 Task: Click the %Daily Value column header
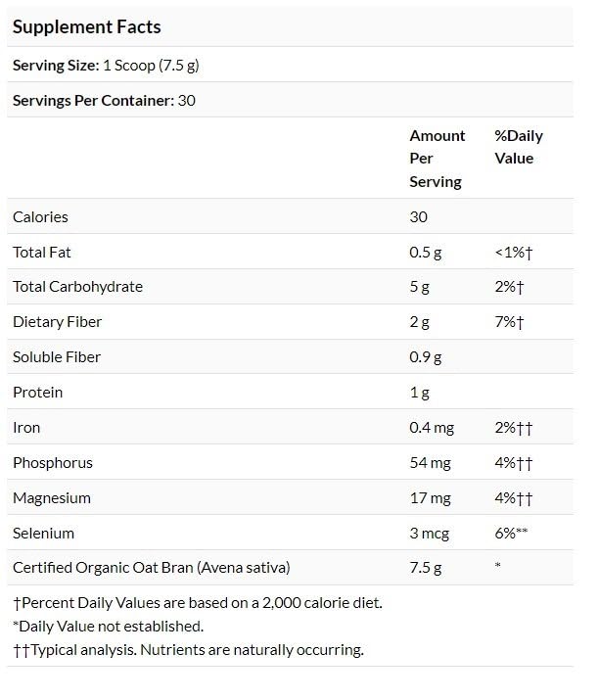[x=519, y=147]
